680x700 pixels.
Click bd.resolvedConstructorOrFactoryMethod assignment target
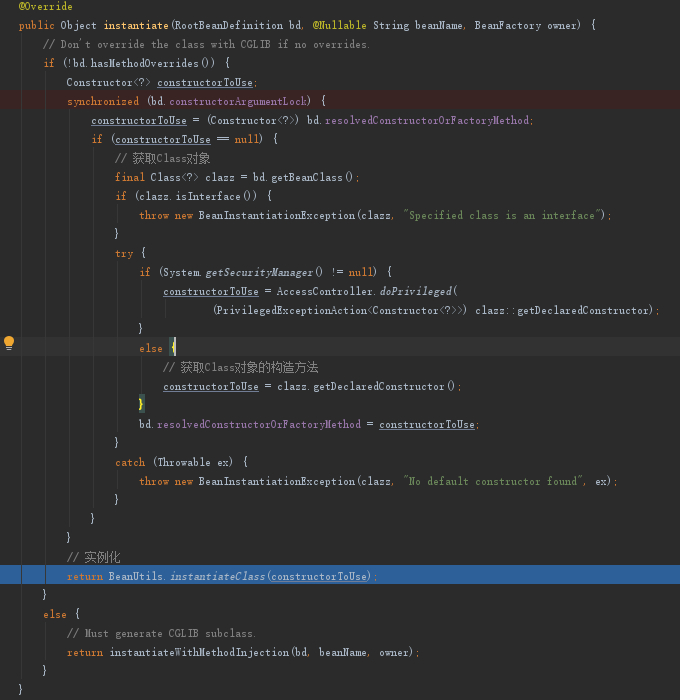250,424
